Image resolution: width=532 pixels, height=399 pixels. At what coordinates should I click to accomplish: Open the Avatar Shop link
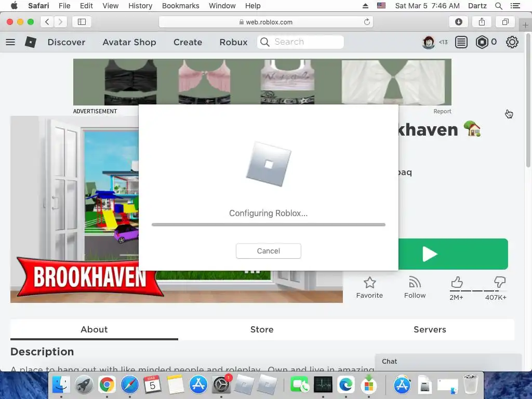(x=129, y=42)
